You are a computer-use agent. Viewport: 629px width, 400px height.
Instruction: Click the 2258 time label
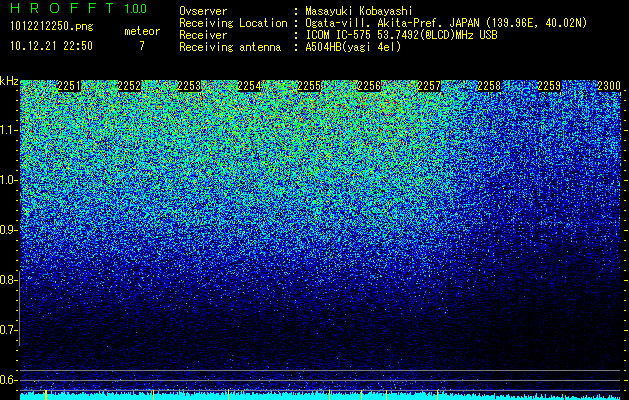click(489, 86)
